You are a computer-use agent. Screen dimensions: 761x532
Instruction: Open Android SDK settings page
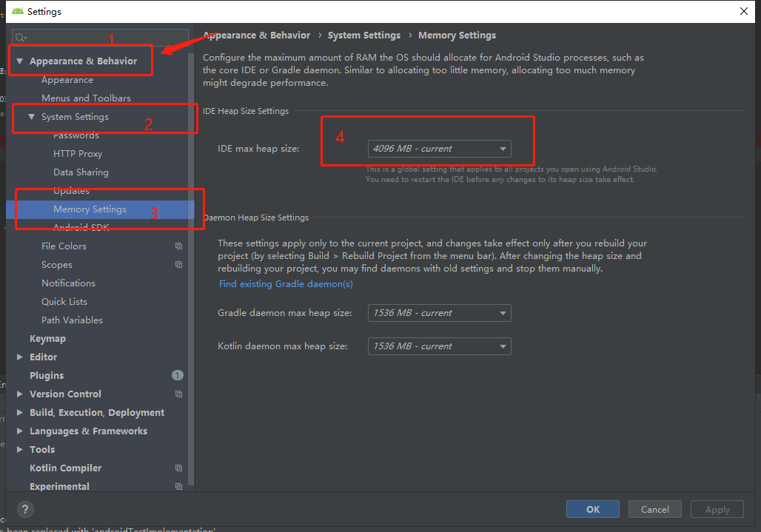click(81, 227)
